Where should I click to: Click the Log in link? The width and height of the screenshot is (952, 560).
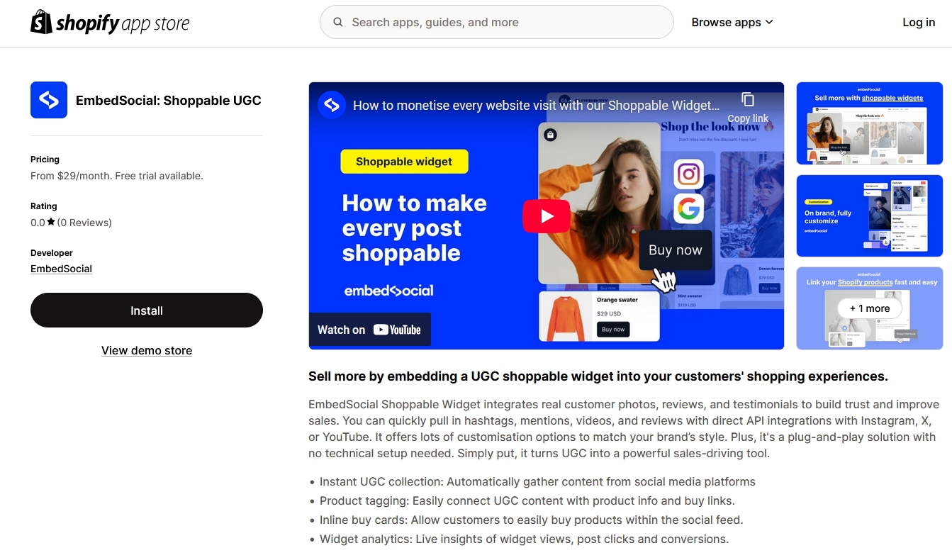tap(918, 22)
